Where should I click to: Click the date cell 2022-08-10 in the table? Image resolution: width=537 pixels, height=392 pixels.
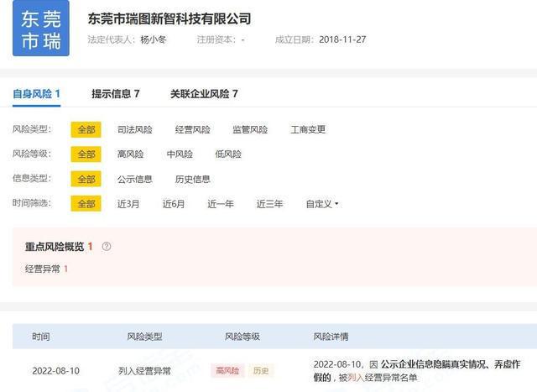(x=56, y=371)
